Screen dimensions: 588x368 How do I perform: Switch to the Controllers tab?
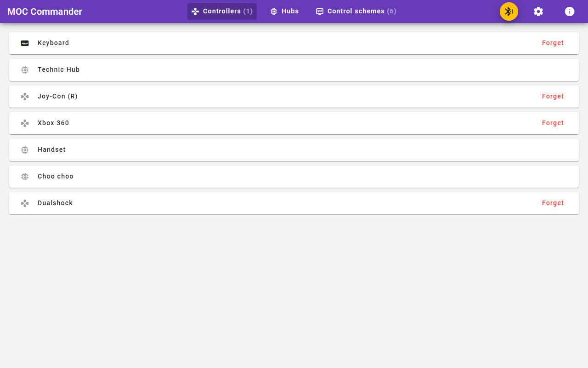click(222, 11)
